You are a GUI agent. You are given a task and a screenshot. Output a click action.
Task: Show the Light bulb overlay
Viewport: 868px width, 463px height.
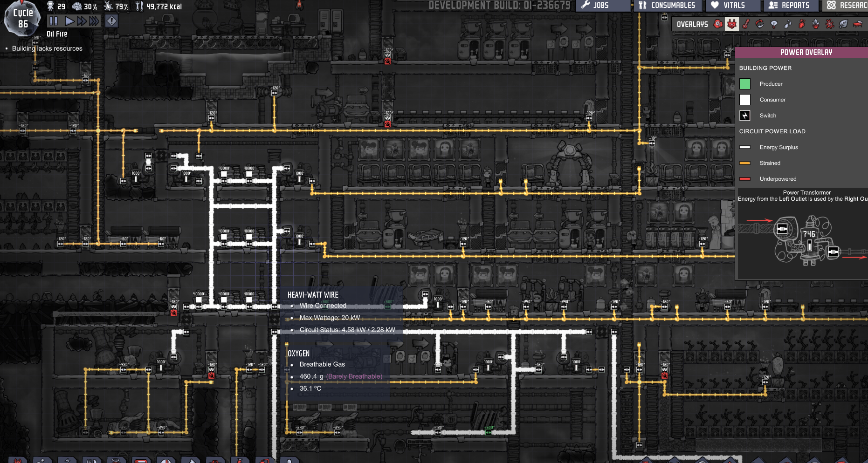point(774,24)
